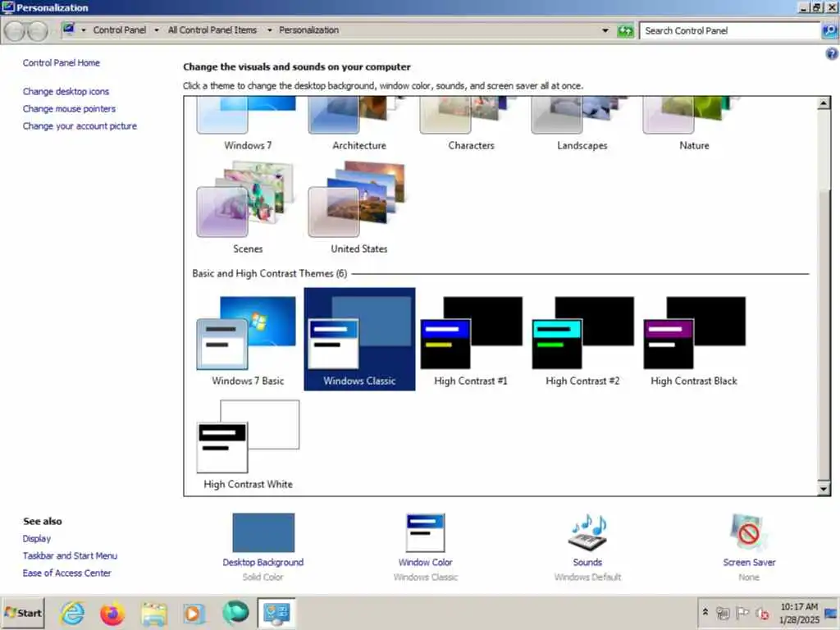Click the theme list scroll up arrow

(x=824, y=103)
